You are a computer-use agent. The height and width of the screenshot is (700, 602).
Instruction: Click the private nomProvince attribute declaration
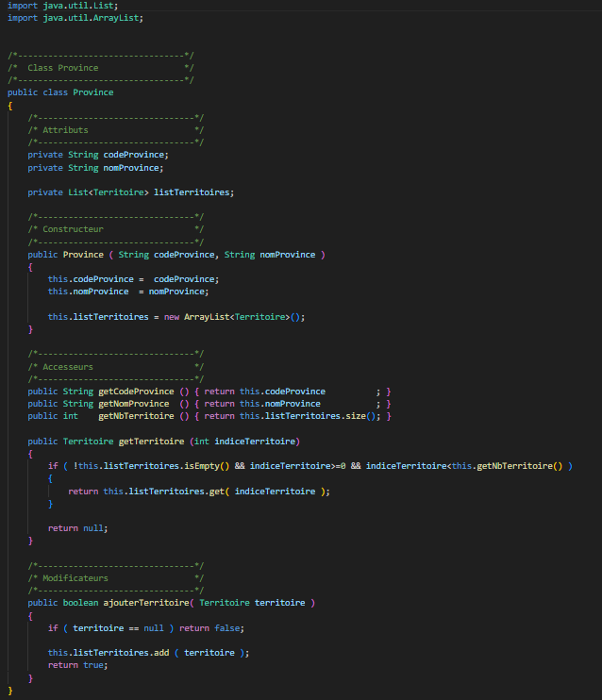pos(94,167)
